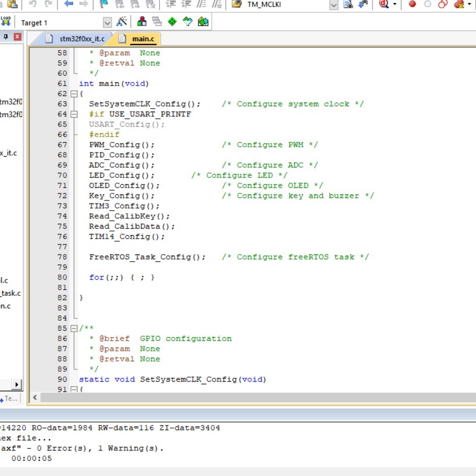
Task: Clear all bookmarks
Action: (x=150, y=4)
